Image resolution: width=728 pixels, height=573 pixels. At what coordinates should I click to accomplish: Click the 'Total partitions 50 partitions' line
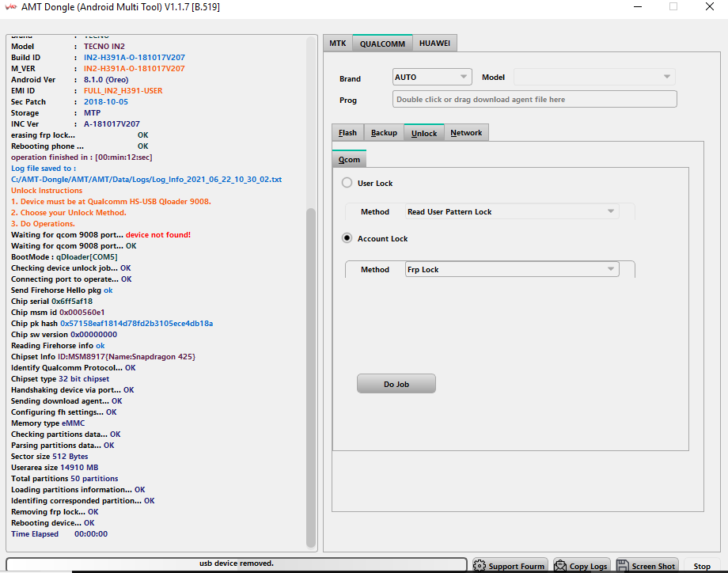[x=65, y=479]
